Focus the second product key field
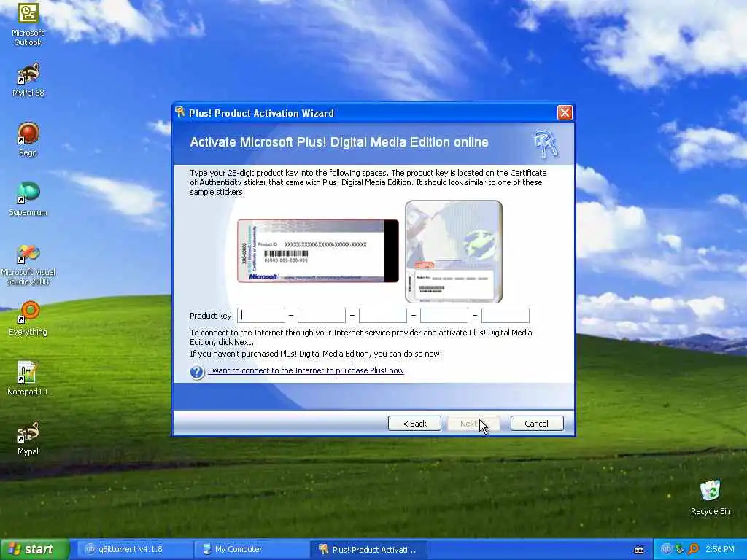This screenshot has height=560, width=747. pos(322,315)
